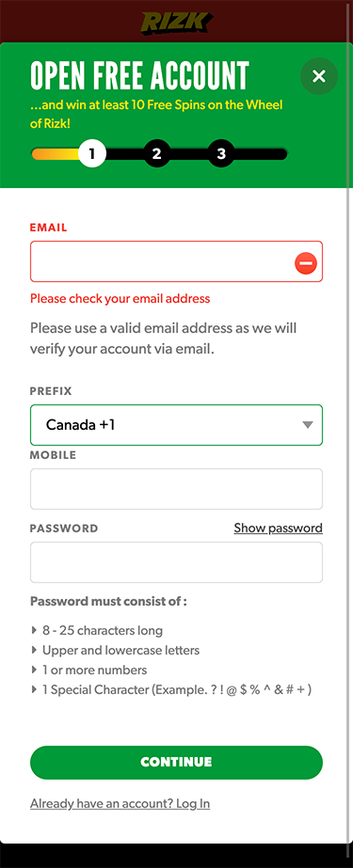
Task: Expand the Upper and lowercase letters rule
Action: pyautogui.click(x=115, y=651)
